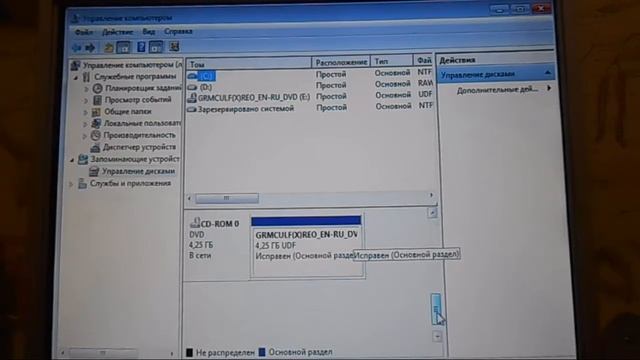
Task: Select the GRMCULF(X)REO_EN-RU_DVD (E:) volume row
Action: coord(310,97)
